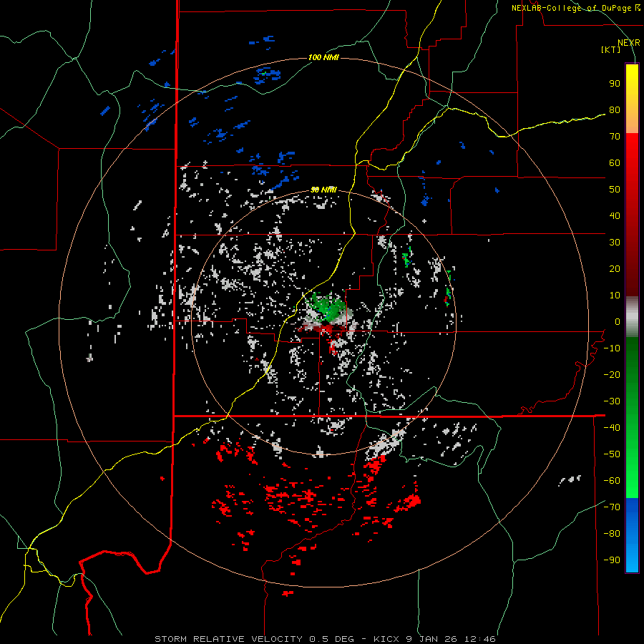
Task: Select the 0 value on the velocity scale
Action: tap(618, 322)
